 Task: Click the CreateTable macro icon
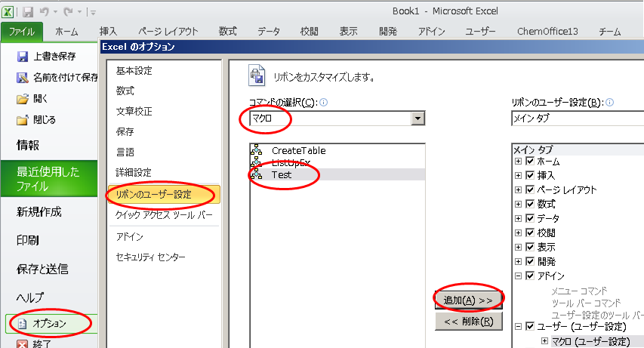pos(257,150)
